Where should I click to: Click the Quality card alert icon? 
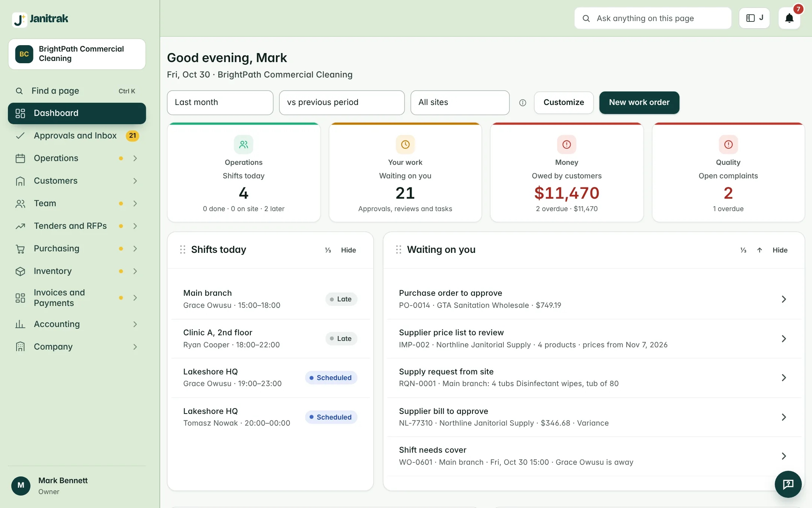click(x=728, y=144)
